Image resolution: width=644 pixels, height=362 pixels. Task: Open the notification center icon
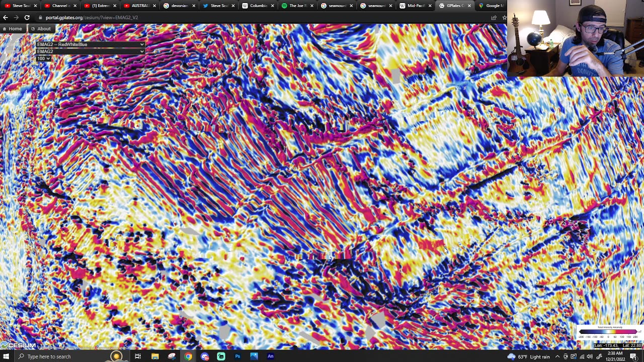pyautogui.click(x=633, y=356)
